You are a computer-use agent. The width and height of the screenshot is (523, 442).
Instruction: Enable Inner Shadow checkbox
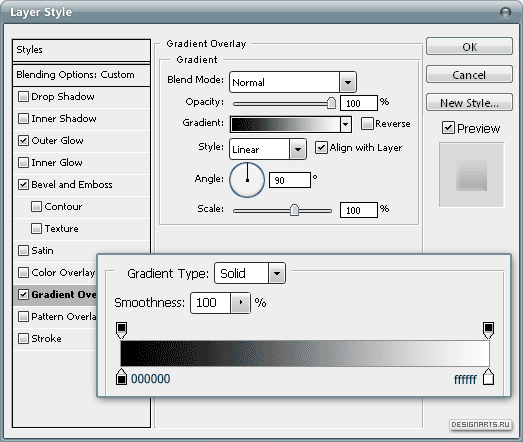(x=23, y=119)
